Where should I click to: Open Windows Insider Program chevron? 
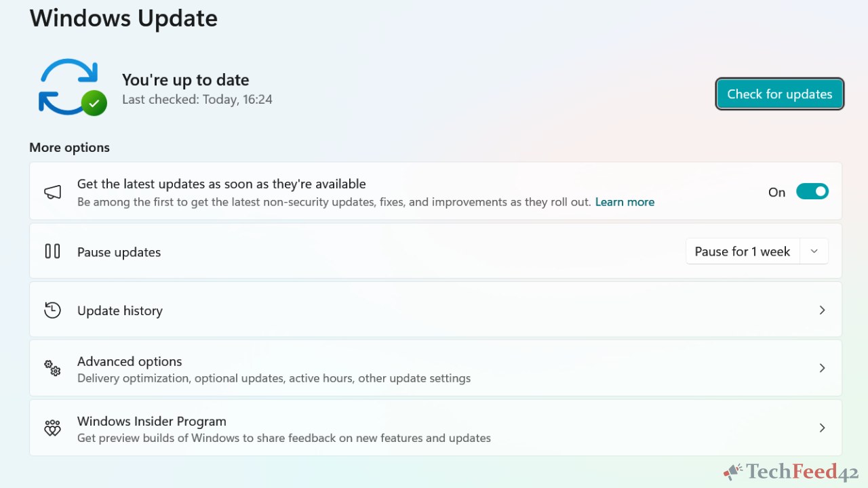[822, 428]
